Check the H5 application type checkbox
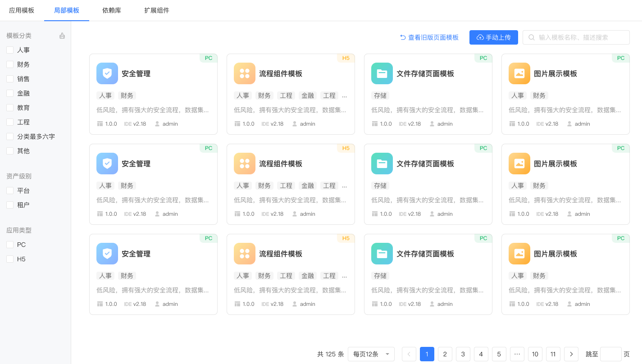The height and width of the screenshot is (364, 642). click(x=10, y=259)
